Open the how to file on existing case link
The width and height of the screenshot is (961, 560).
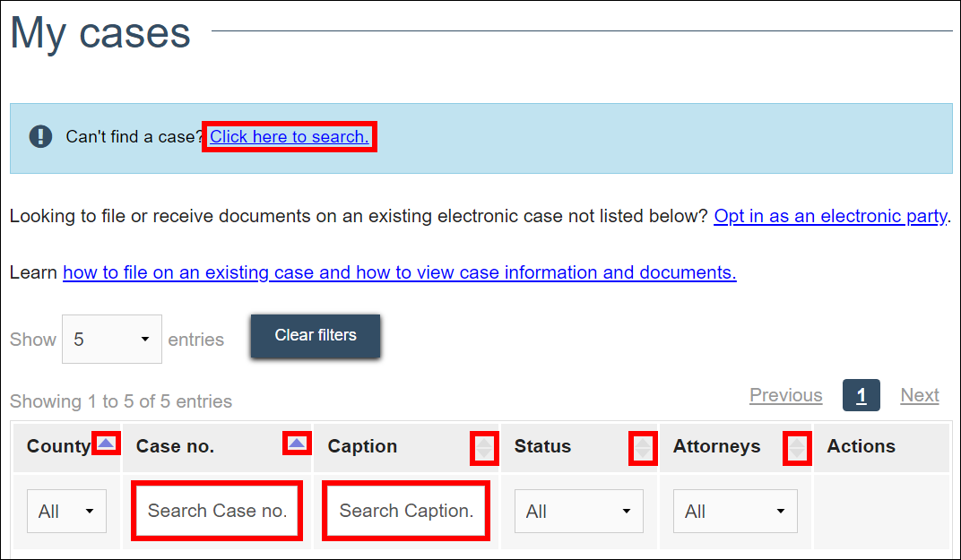399,272
